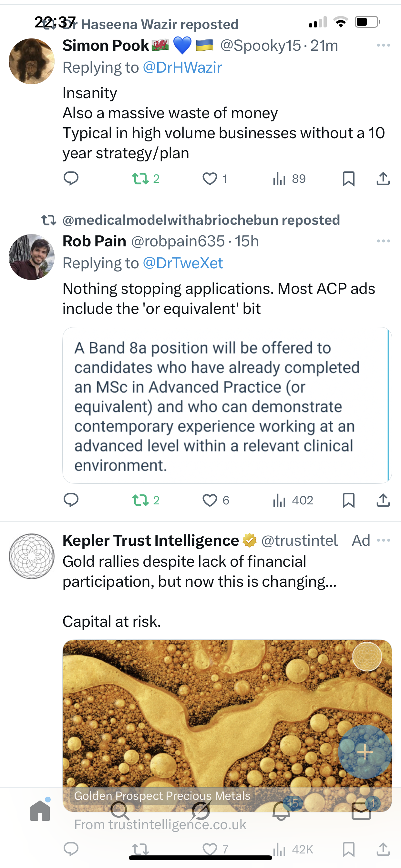Tap the compose new post button
Viewport: 401px width, 868px height.
365,751
